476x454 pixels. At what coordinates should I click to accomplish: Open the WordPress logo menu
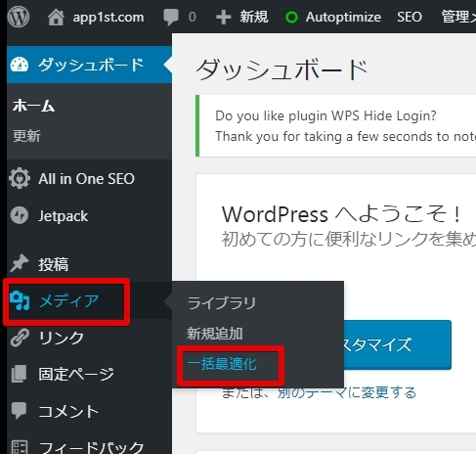pyautogui.click(x=19, y=17)
